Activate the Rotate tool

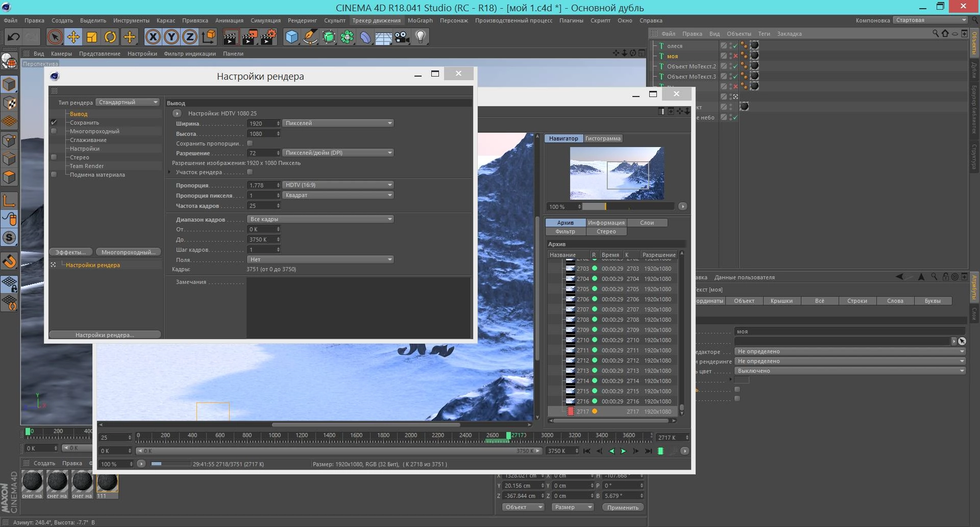coord(110,37)
